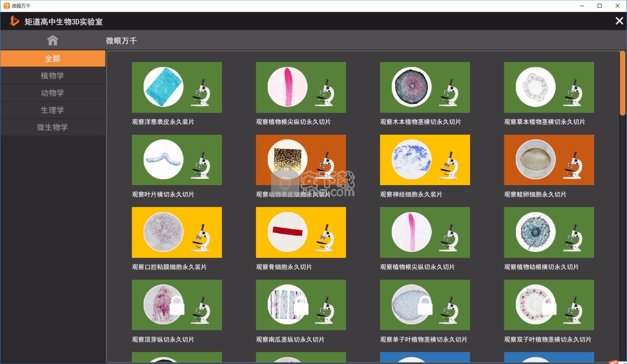Click microscope icon on 观察南瓜茎纵切永久切片 card
Viewport: 627px width, 364px height.
tap(325, 310)
